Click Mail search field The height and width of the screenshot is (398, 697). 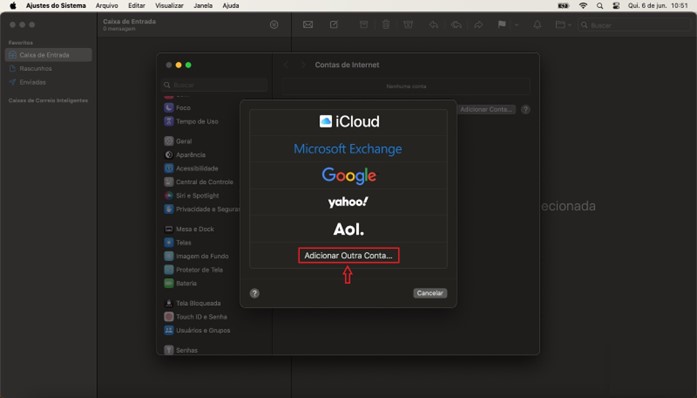[634, 25]
